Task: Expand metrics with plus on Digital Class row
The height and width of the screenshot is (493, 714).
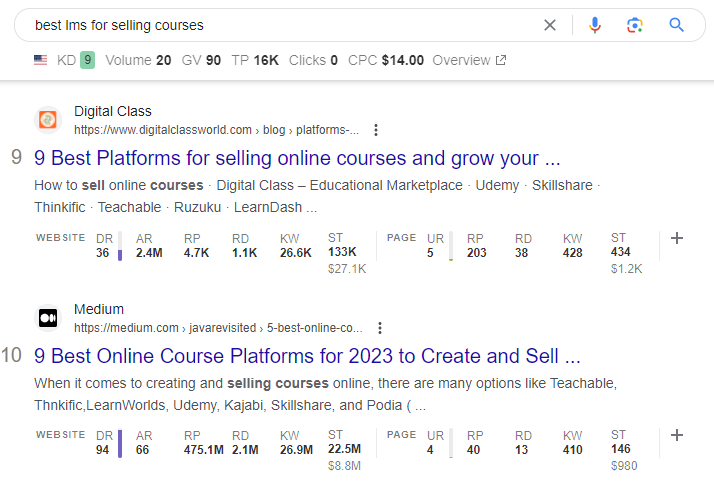Action: 677,238
